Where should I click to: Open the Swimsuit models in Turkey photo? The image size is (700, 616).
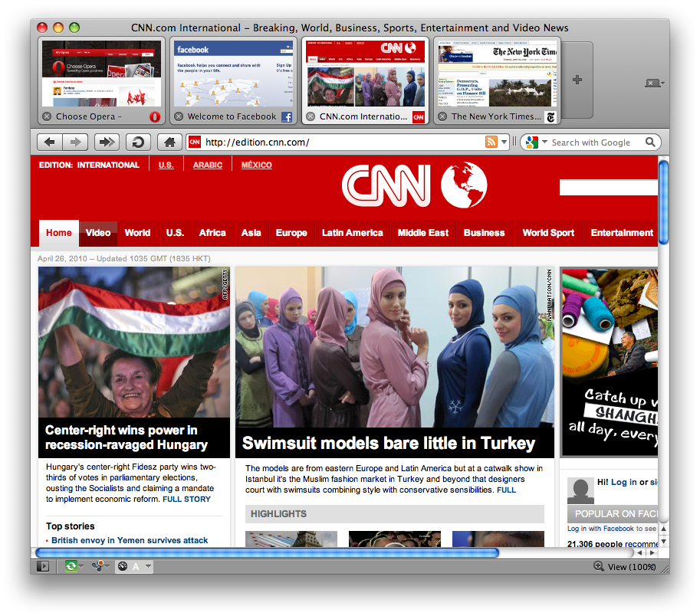click(395, 347)
